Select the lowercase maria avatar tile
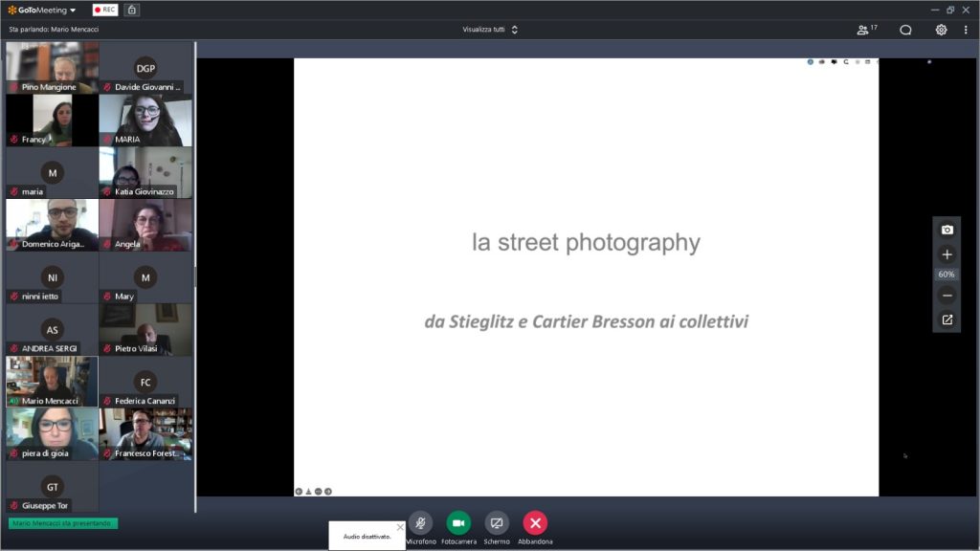This screenshot has height=551, width=980. click(x=52, y=172)
